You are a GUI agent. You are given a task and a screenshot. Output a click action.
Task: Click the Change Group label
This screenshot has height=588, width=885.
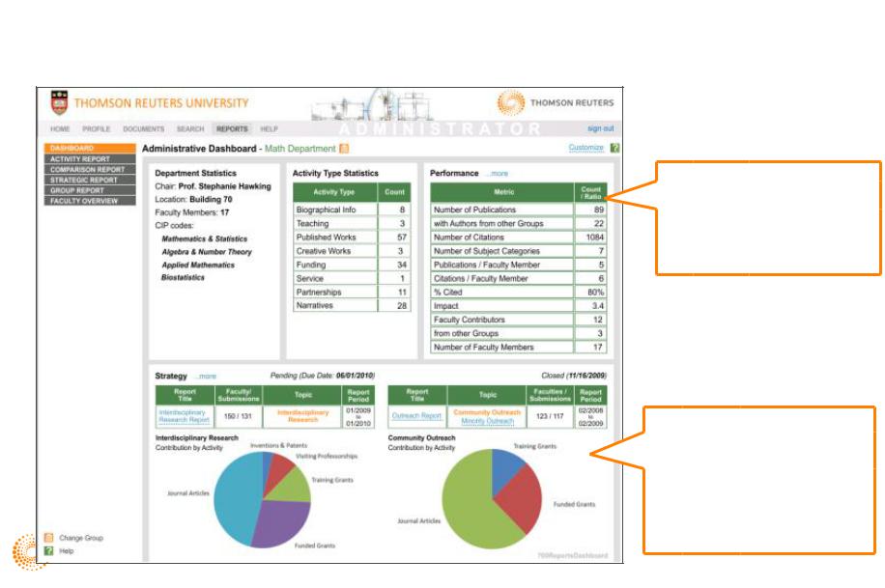pyautogui.click(x=81, y=538)
